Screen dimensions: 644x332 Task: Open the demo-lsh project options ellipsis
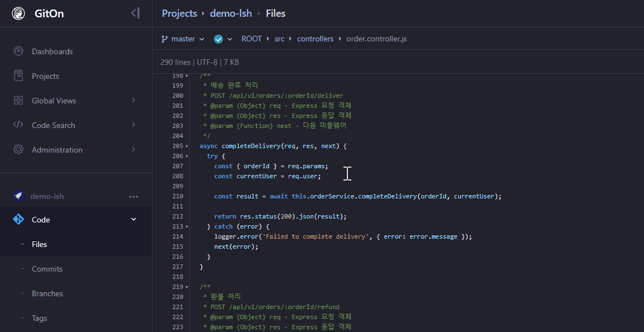pyautogui.click(x=133, y=197)
